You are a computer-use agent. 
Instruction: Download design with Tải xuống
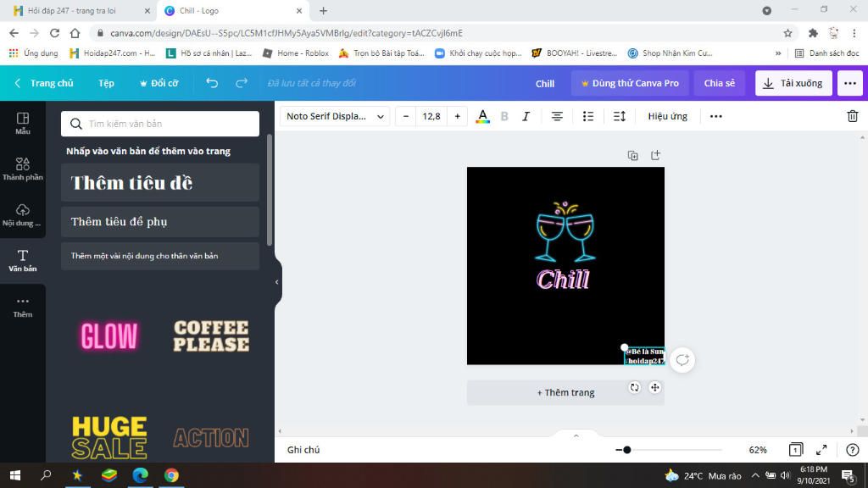point(793,83)
